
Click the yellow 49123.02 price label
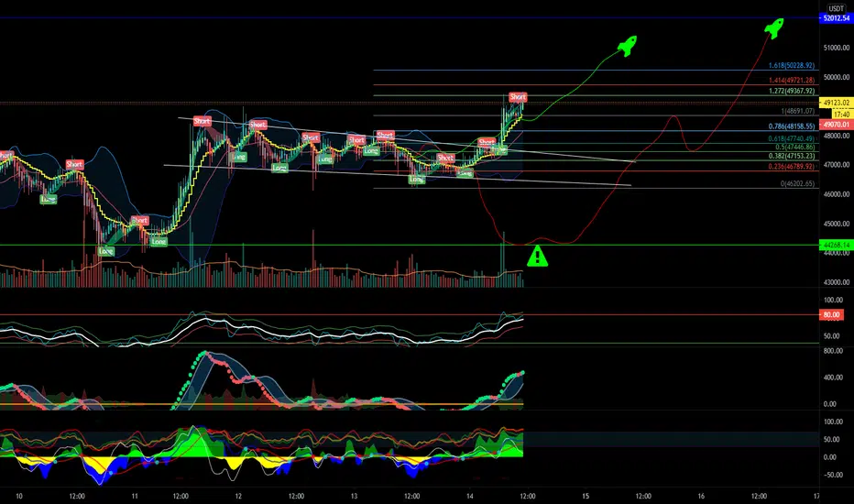click(x=836, y=103)
